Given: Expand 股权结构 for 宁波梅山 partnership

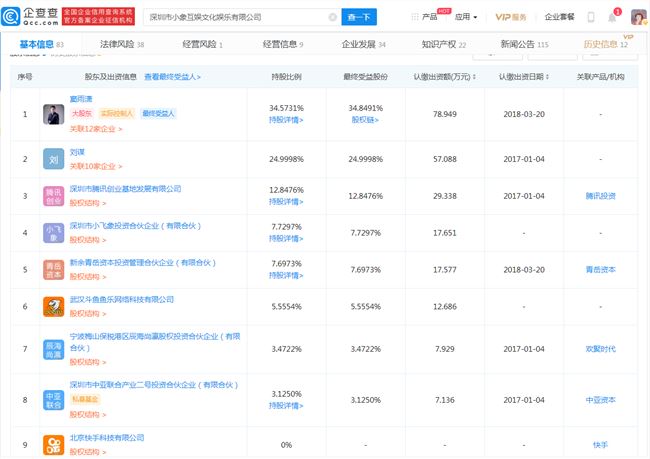Looking at the screenshot, I should pyautogui.click(x=88, y=362).
